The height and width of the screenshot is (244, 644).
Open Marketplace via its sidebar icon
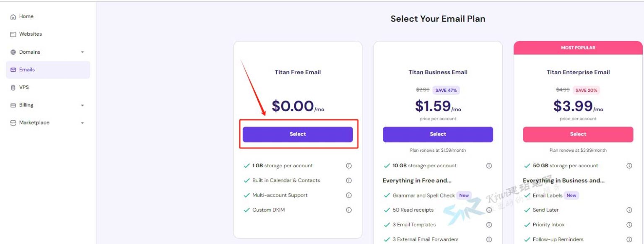pyautogui.click(x=13, y=122)
